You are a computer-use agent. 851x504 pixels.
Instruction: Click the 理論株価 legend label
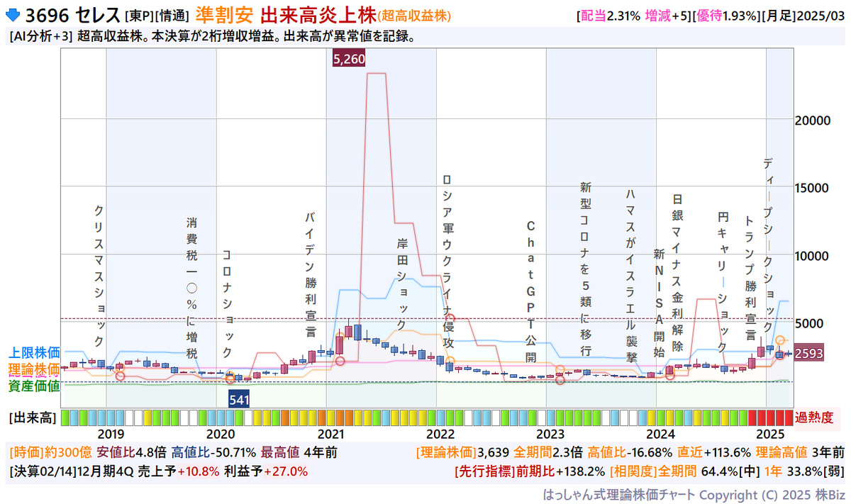[x=34, y=369]
